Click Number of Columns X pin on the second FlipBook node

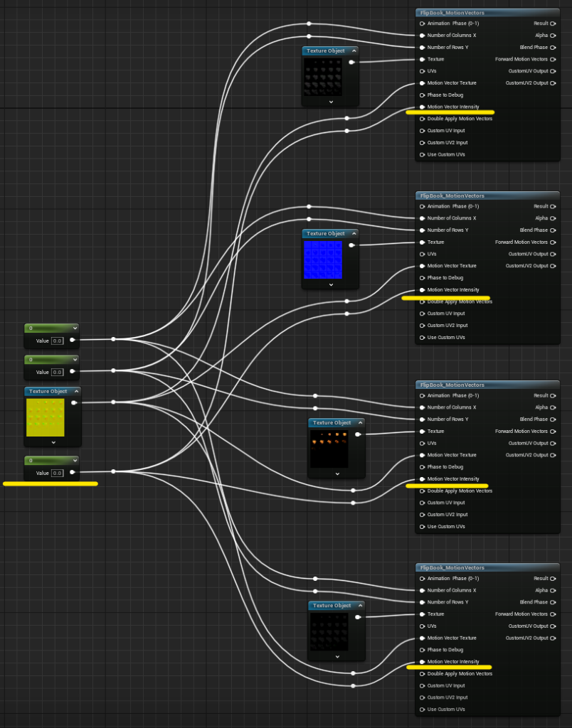coord(423,218)
